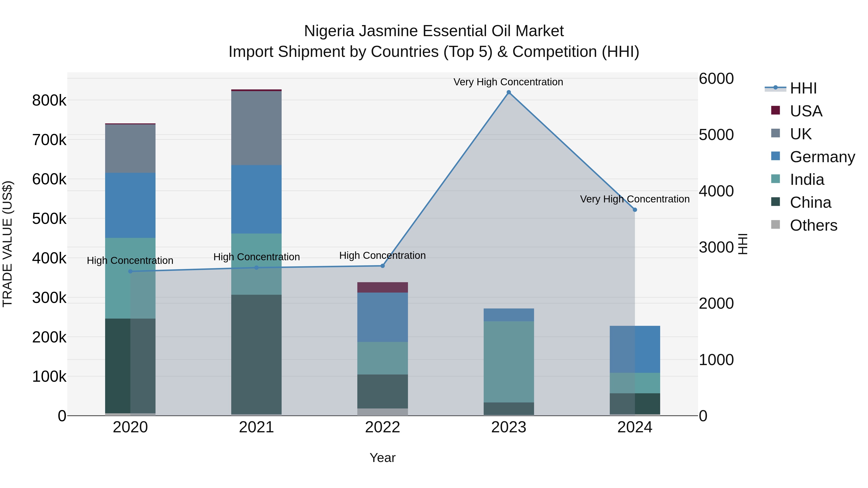Click the chart title Nigeria Jasmine Essential Oil Market
The width and height of the screenshot is (868, 488).
point(434,31)
